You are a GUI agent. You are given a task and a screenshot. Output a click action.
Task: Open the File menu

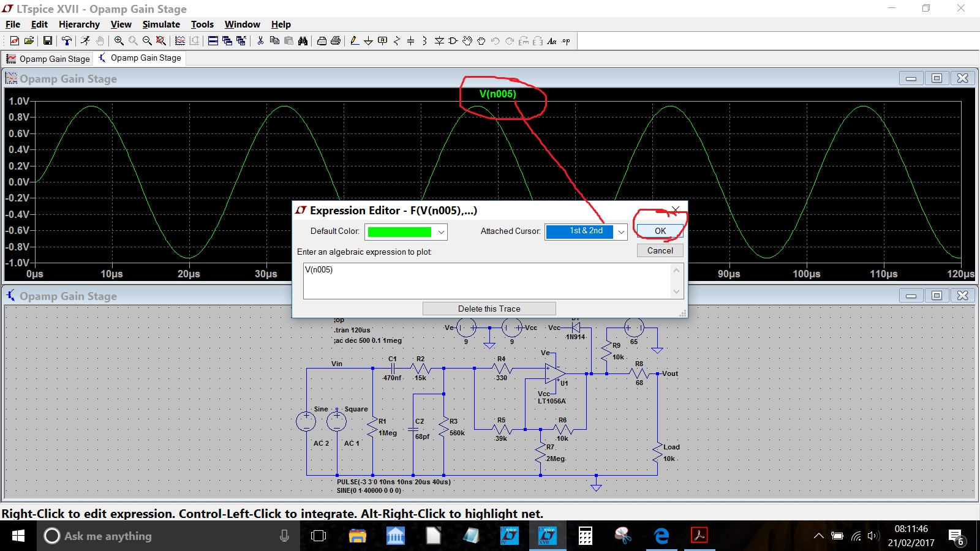click(x=13, y=24)
